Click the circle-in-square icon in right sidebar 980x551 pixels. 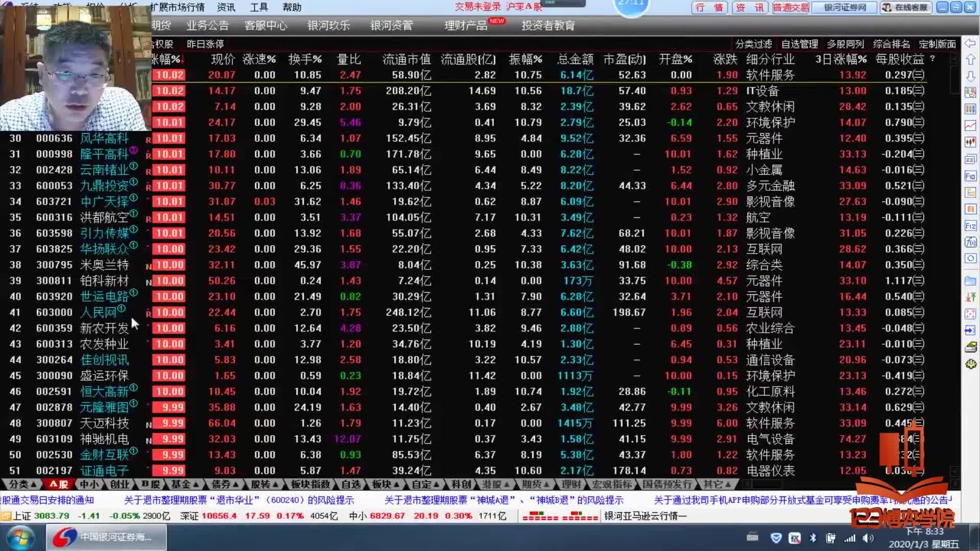[x=970, y=259]
